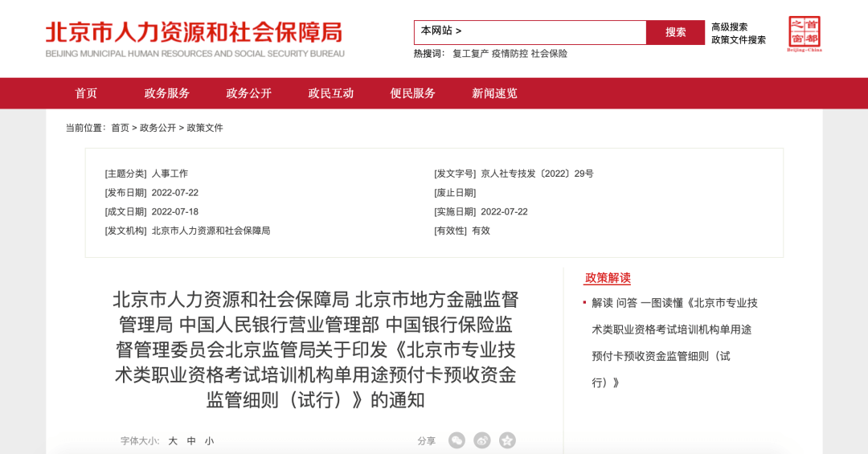868x454 pixels.
Task: Go to 首页 in navigation bar
Action: 86,93
